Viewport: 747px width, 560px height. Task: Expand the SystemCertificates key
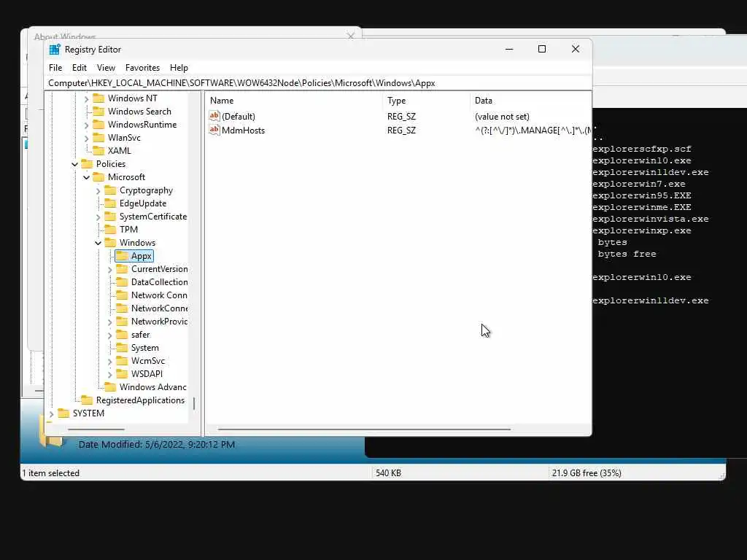tap(98, 217)
